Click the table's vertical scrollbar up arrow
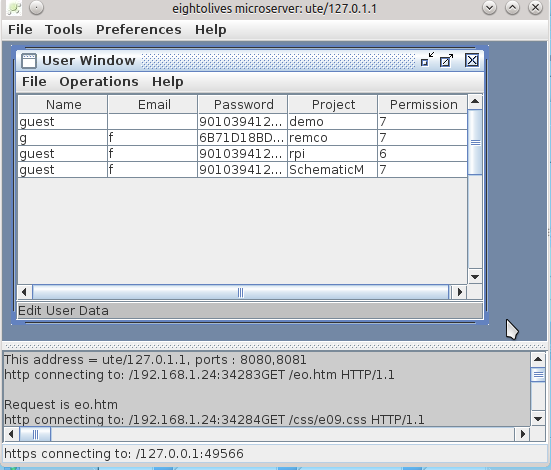Screen dimensions: 551x470 coord(475,102)
